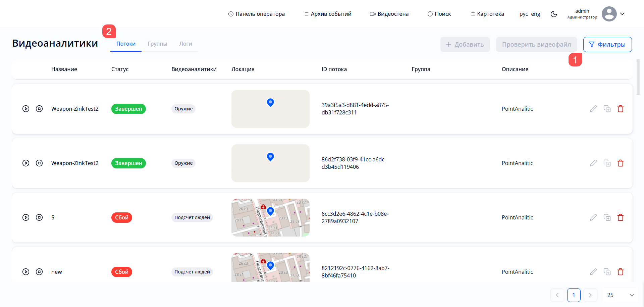Screen dimensions: 644x307
Task: Start the stream named 5
Action: (x=26, y=217)
